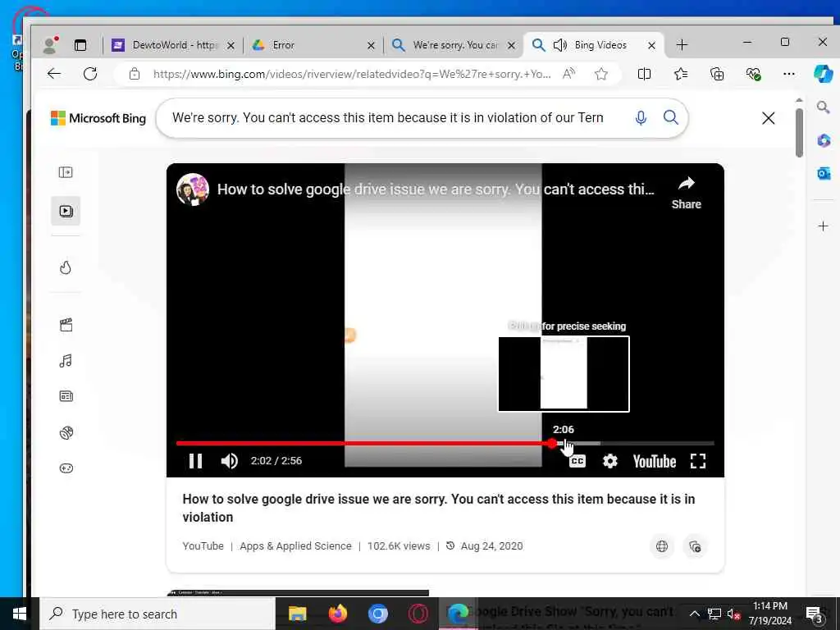Start voice search with microphone icon
The height and width of the screenshot is (630, 840).
tap(641, 118)
